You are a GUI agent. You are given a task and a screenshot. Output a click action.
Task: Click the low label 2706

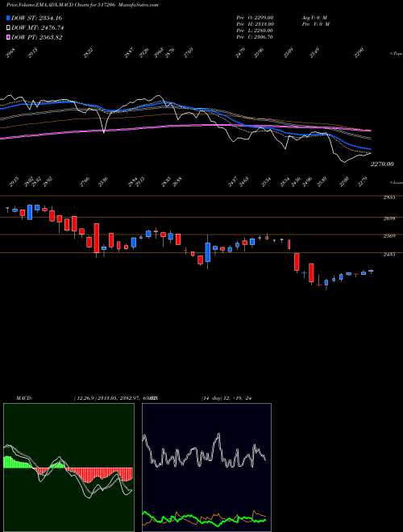pos(85,182)
